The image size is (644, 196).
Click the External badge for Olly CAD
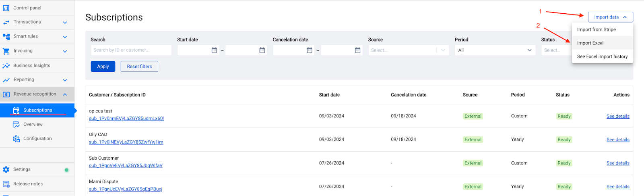coord(473,140)
